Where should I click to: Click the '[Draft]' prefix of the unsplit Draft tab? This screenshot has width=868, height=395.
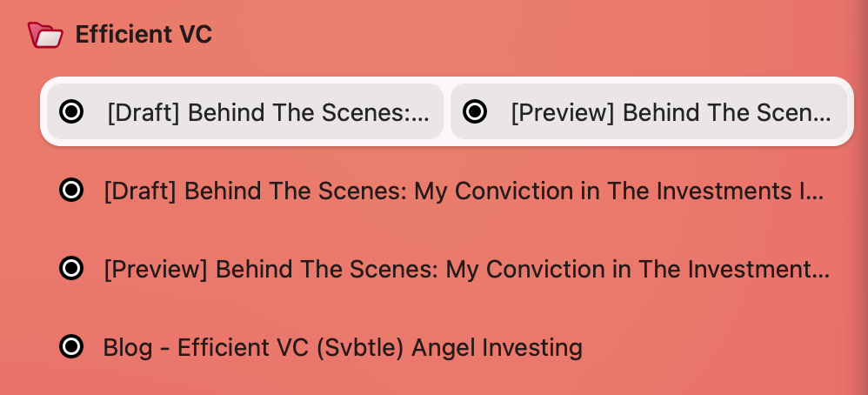(x=140, y=191)
